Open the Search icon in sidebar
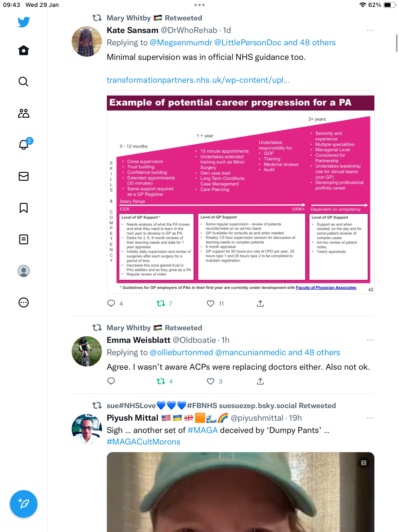 [x=24, y=82]
